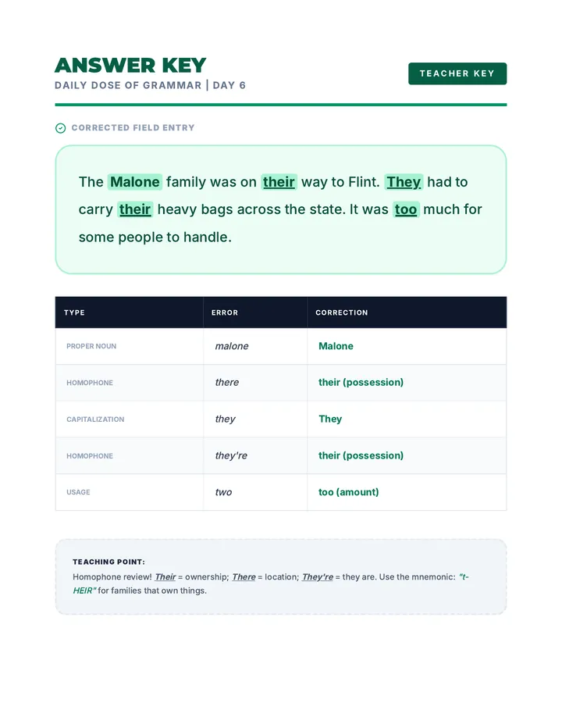Click the highlighted 'their' before 'heavy bags'
The image size is (562, 728).
click(x=135, y=209)
